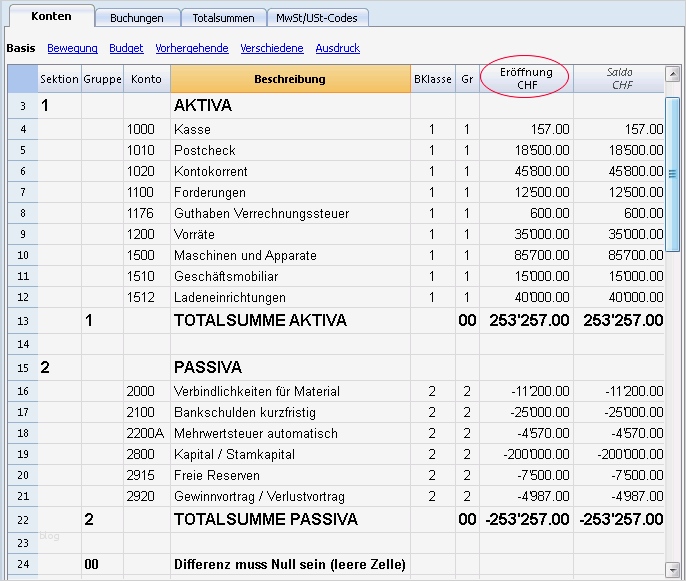The height and width of the screenshot is (581, 686).
Task: Open the Totalsummen tab
Action: (224, 18)
